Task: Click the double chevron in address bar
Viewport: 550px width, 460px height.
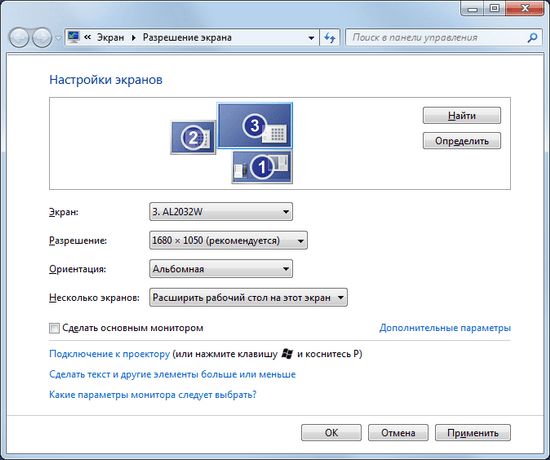Action: 88,37
